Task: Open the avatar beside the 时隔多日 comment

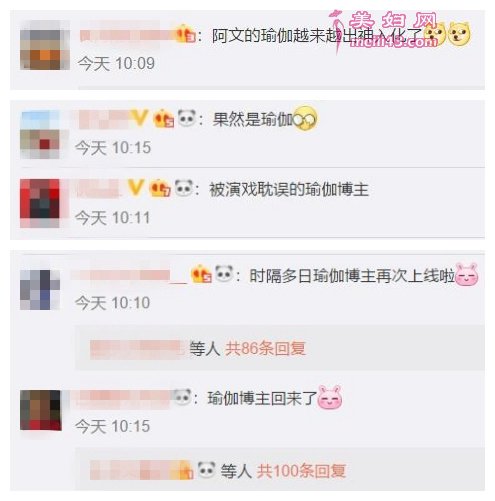Action: pos(40,290)
